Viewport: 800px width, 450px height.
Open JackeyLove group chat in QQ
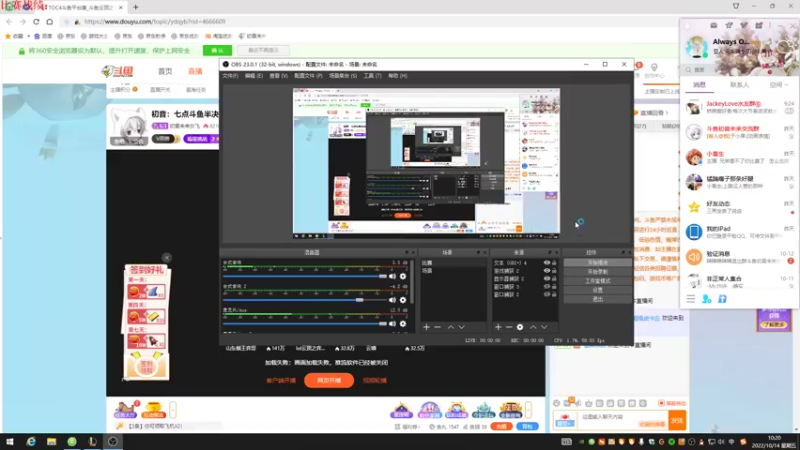[x=740, y=107]
